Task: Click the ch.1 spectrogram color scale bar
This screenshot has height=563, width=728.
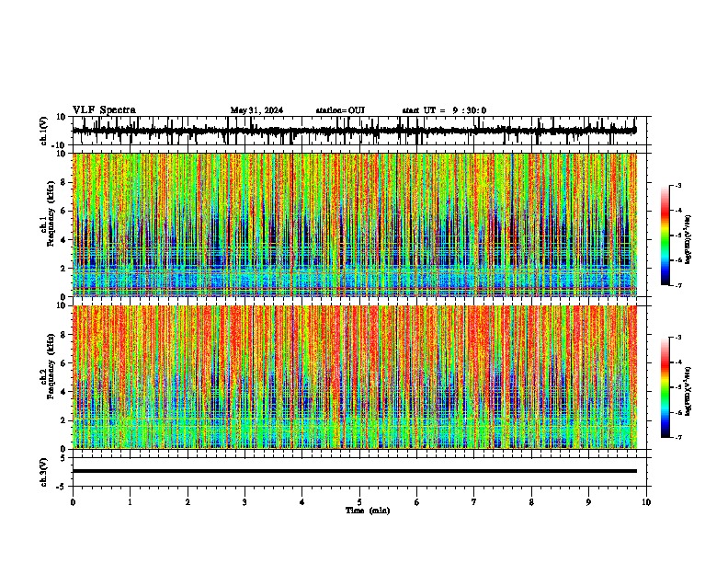Action: (665, 236)
